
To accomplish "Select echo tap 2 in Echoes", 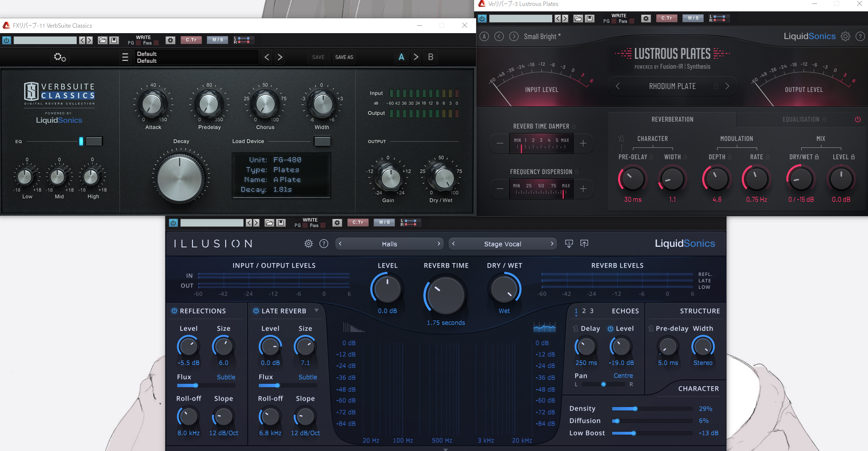I will click(584, 311).
